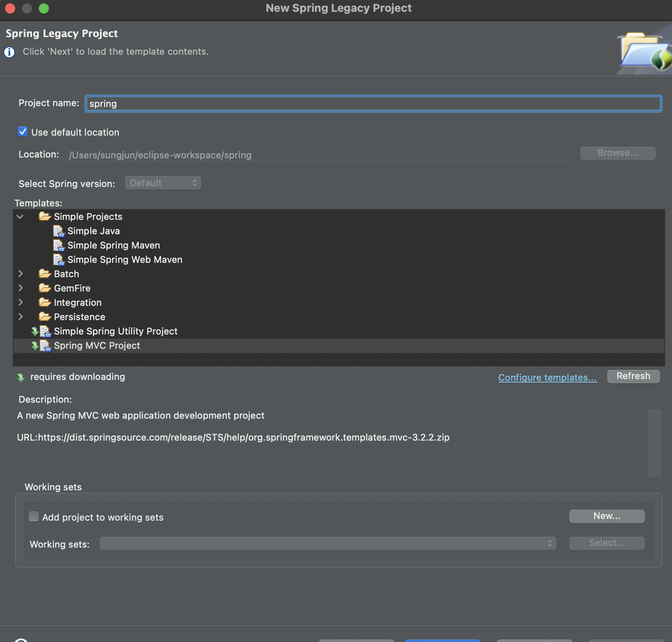Screen dimensions: 672x642
Task: Click the Simple Spring Maven template icon
Action: 59,245
